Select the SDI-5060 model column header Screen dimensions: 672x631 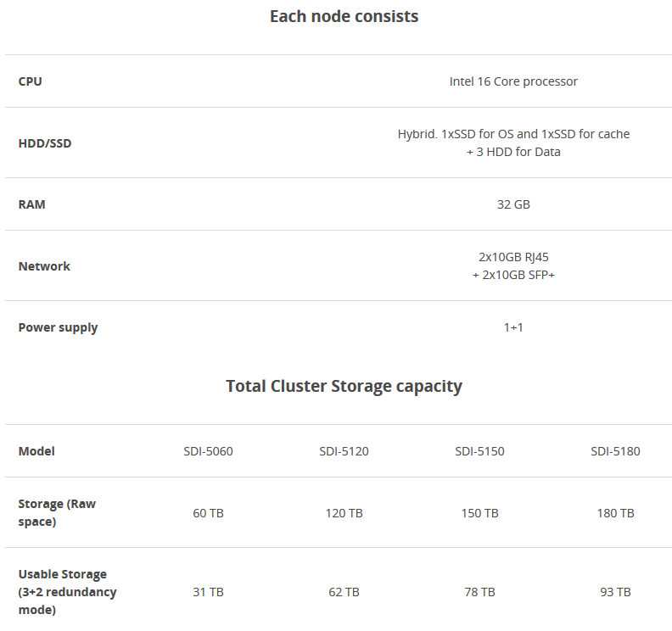point(208,451)
